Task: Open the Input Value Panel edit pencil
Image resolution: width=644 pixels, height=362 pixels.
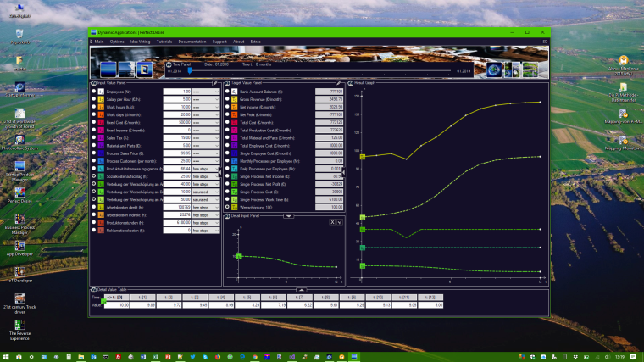Action: (x=214, y=83)
